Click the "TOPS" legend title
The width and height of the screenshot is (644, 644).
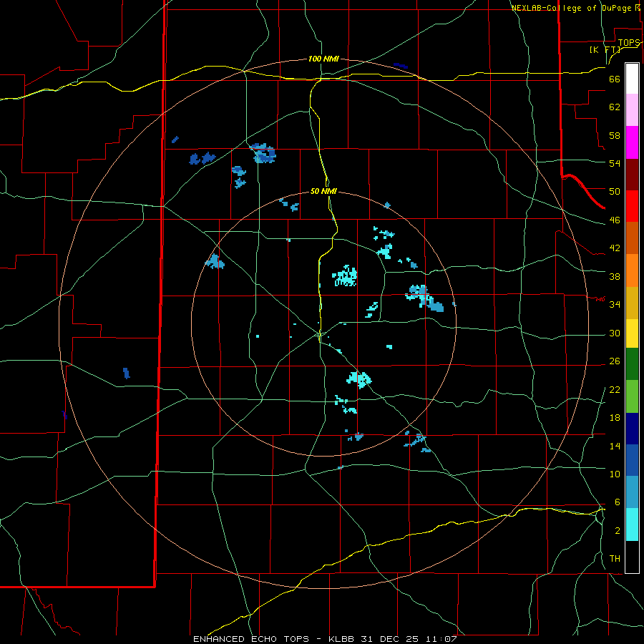[629, 43]
